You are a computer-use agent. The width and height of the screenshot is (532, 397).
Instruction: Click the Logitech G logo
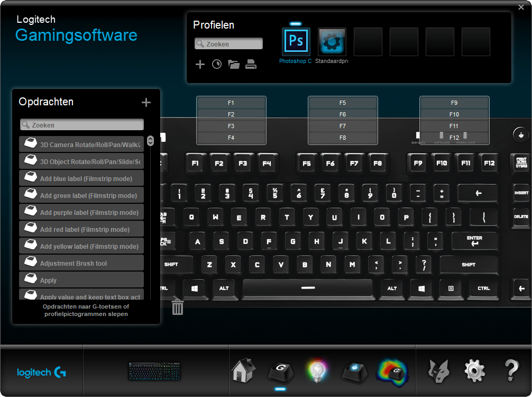(x=41, y=372)
